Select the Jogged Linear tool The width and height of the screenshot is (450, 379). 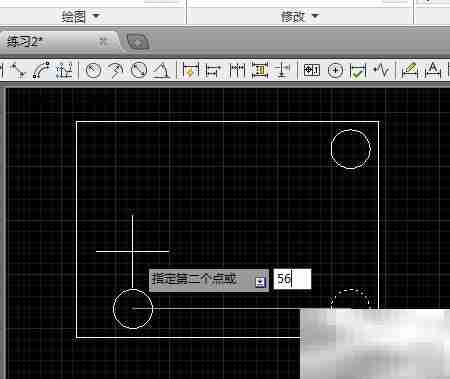[381, 70]
